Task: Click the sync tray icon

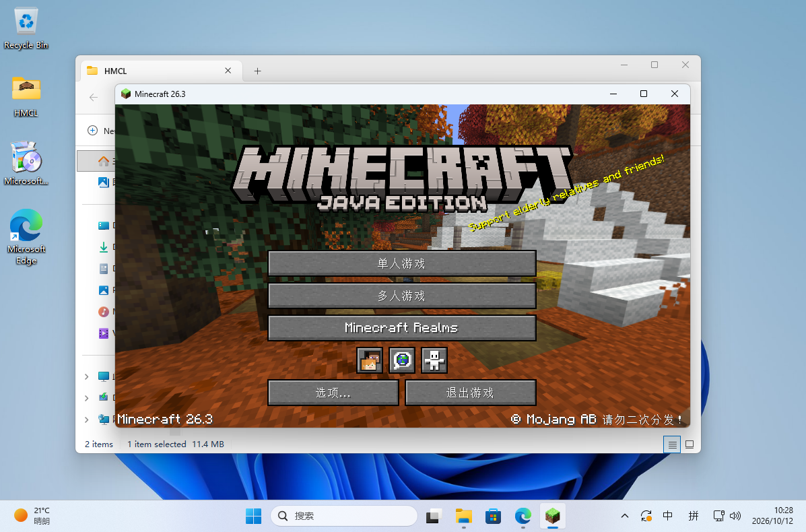Action: click(x=646, y=516)
